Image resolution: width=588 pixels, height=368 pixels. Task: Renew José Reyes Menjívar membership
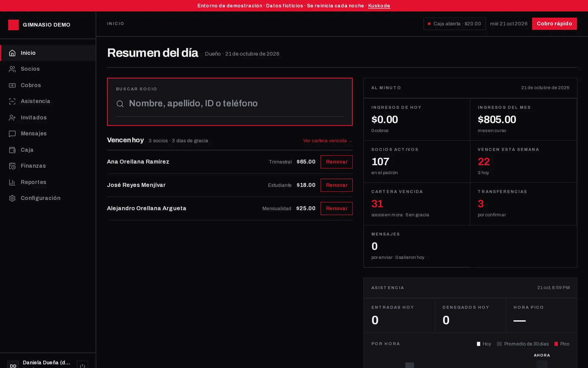337,185
